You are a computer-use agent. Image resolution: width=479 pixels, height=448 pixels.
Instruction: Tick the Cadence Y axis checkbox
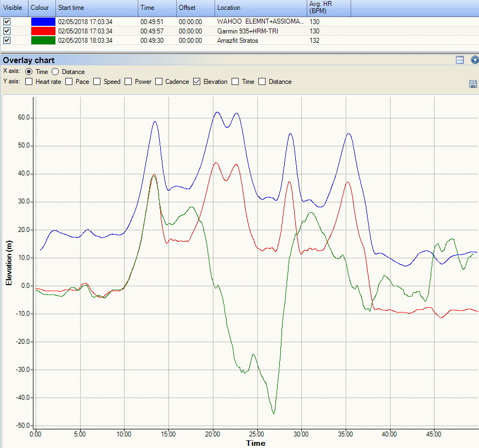[x=159, y=82]
